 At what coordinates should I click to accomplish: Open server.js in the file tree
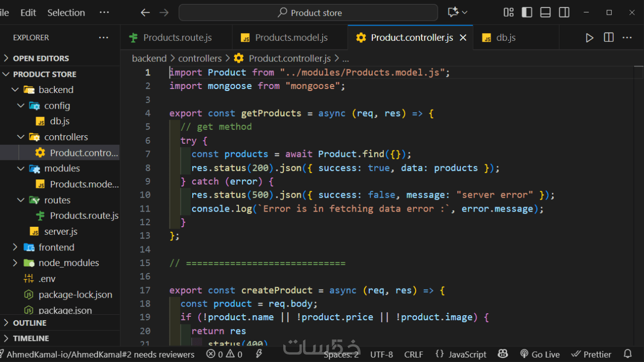point(60,231)
